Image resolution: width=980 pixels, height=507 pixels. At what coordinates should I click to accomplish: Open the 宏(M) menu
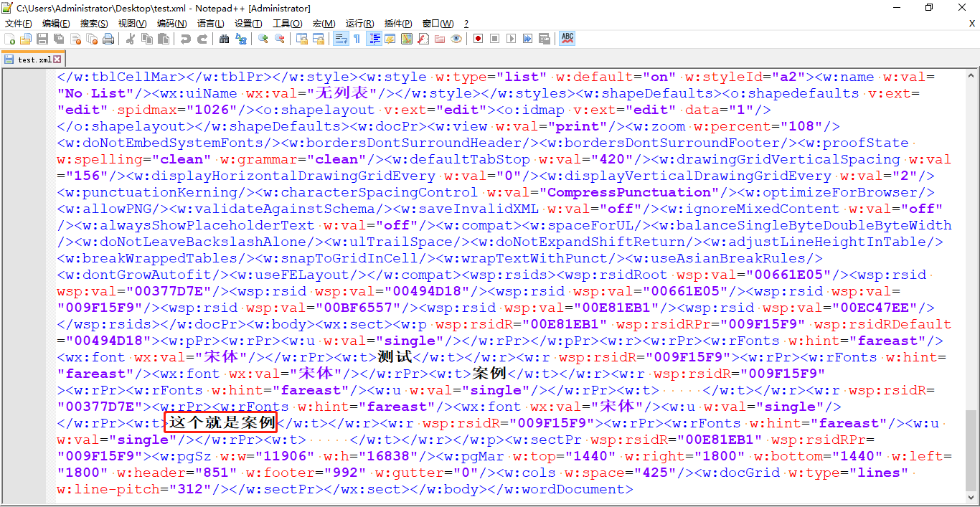tap(324, 24)
